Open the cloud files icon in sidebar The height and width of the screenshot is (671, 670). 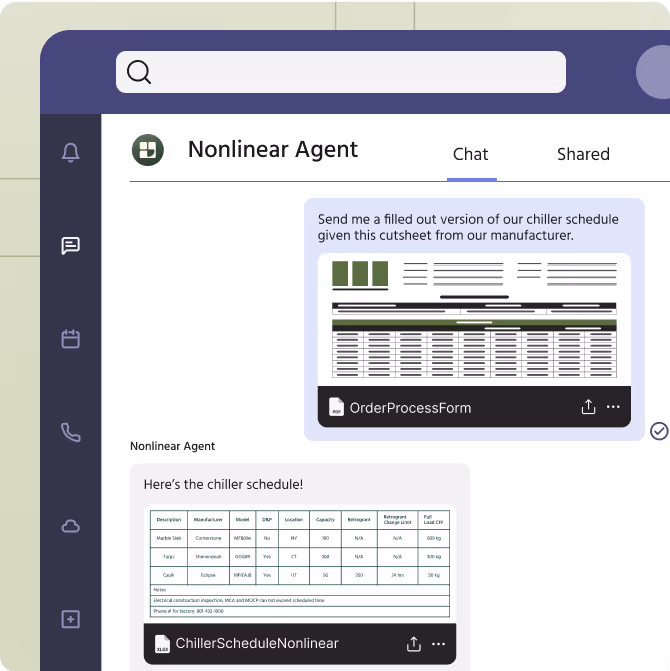(x=71, y=526)
